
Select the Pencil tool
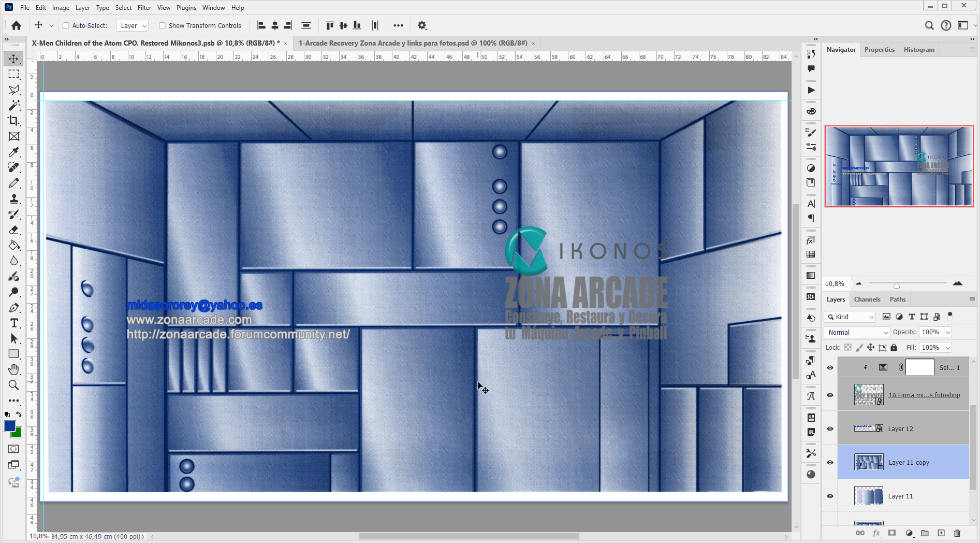pyautogui.click(x=13, y=183)
